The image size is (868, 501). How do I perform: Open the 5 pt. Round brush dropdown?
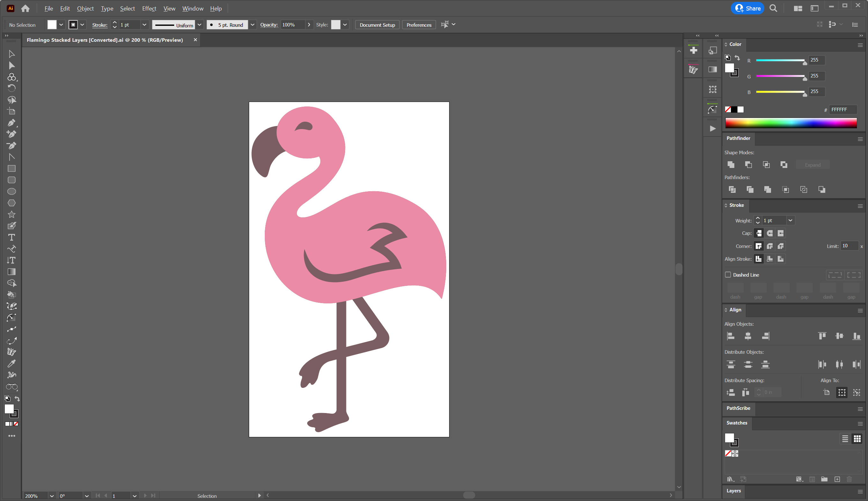point(252,25)
